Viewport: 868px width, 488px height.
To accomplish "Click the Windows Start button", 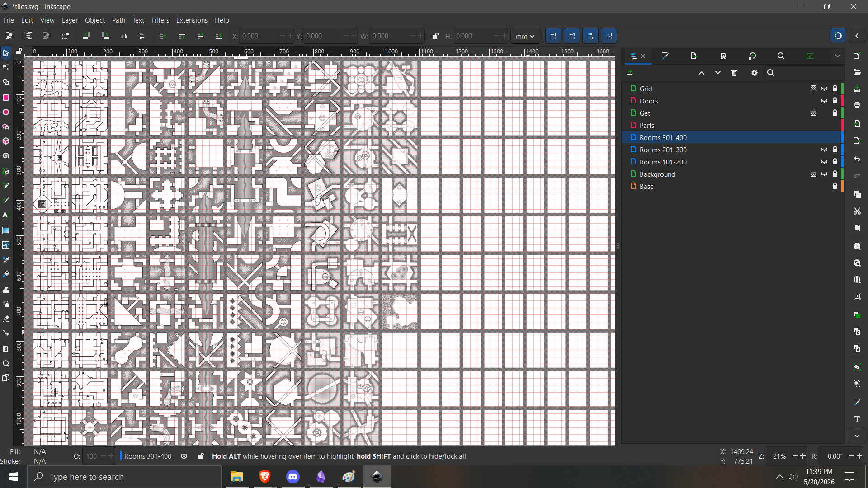I will tap(14, 477).
